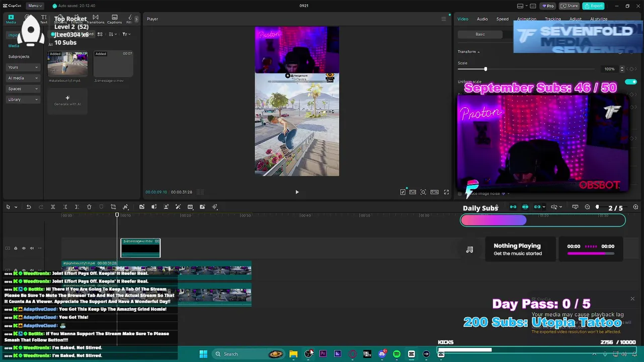Toggle clip linkage in timeline
The height and width of the screenshot is (362, 644).
(x=537, y=207)
